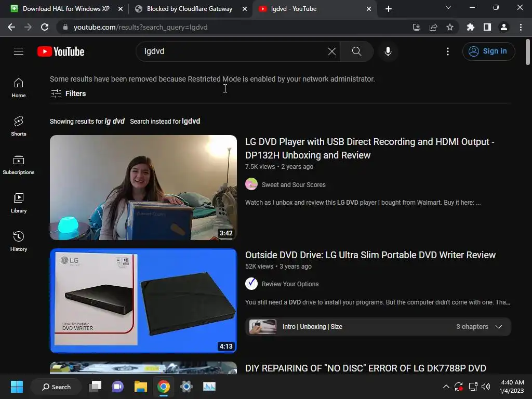Screen dimensions: 532x399
Task: Start voice search with the microphone icon
Action: pyautogui.click(x=388, y=51)
